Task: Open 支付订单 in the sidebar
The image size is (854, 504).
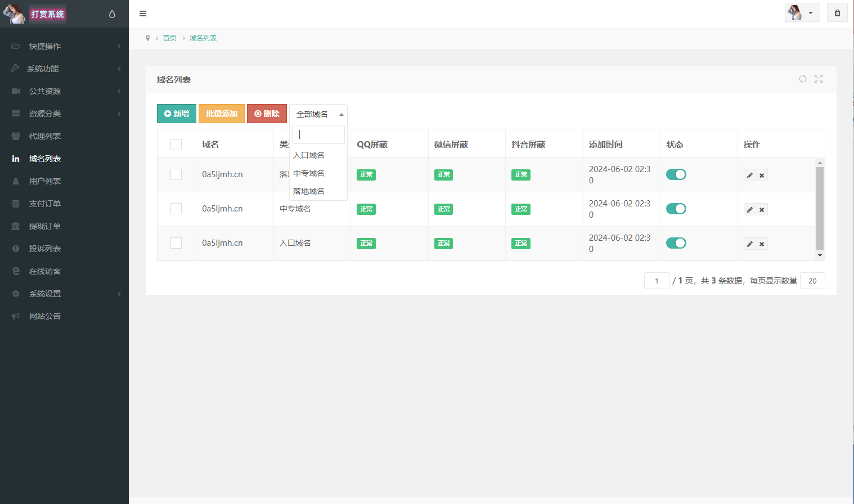Action: coord(45,204)
